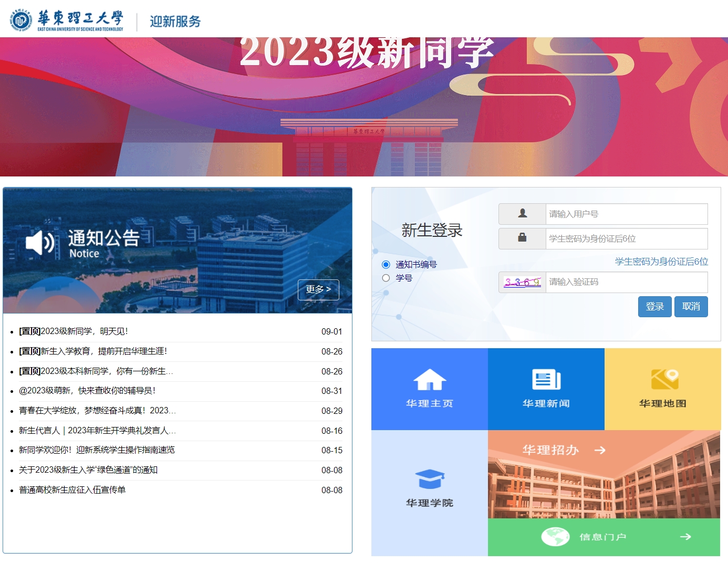This screenshot has height=563, width=728.
Task: Open the 华理学院 tile label
Action: pos(430,503)
